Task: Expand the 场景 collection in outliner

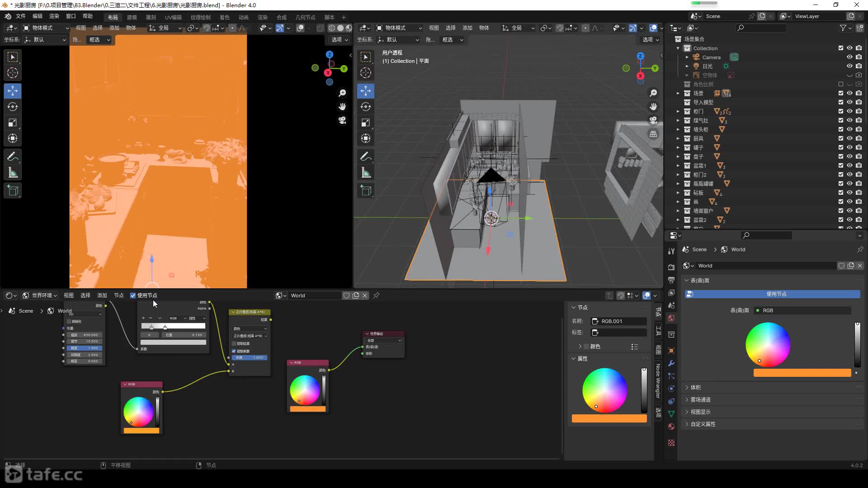Action: [678, 93]
